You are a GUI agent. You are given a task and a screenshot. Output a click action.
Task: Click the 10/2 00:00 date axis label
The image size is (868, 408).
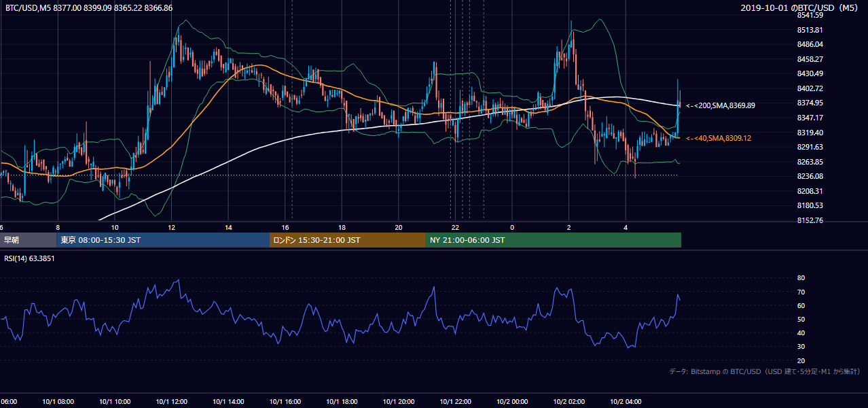click(x=512, y=401)
